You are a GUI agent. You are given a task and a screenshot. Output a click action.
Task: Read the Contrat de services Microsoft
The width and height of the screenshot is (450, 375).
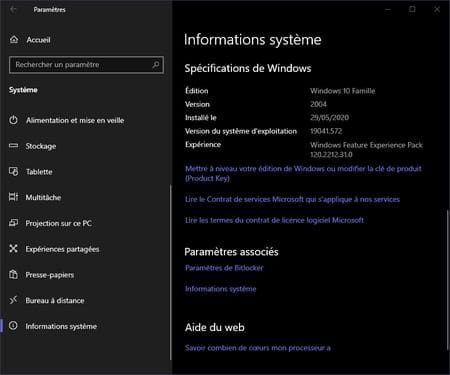pos(292,199)
